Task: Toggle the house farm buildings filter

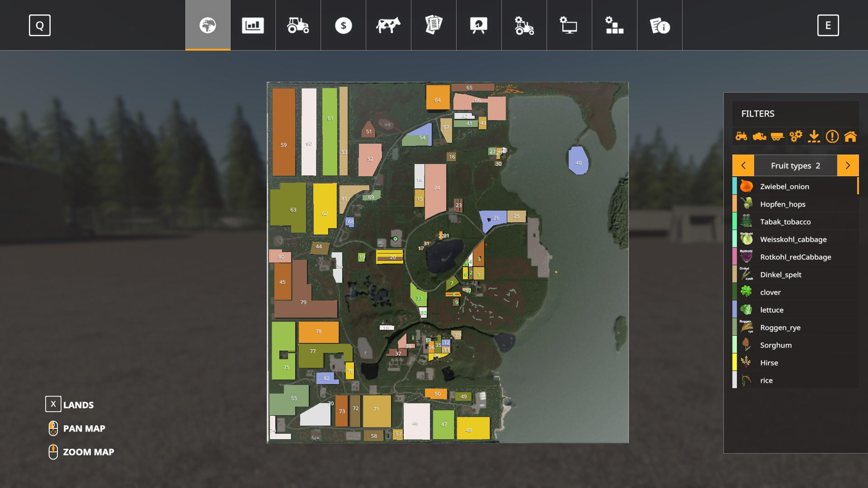Action: (850, 136)
